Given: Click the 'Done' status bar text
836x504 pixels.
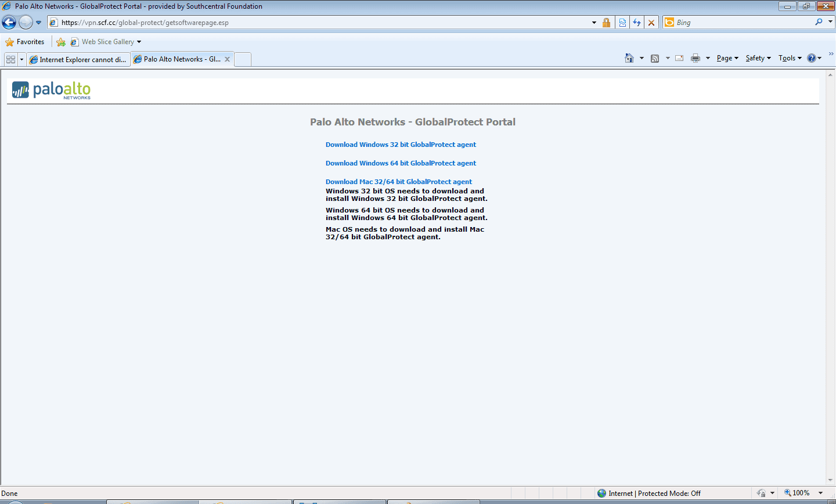Looking at the screenshot, I should tap(10, 494).
